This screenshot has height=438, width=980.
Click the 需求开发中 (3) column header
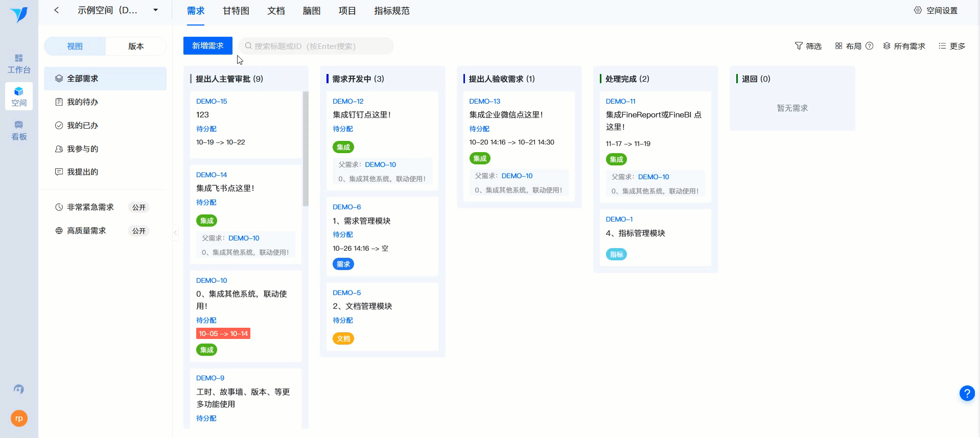point(358,79)
